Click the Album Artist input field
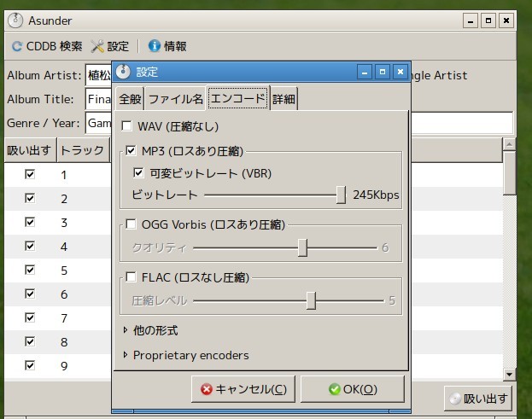Screen dimensions: 532x419 click(x=98, y=75)
